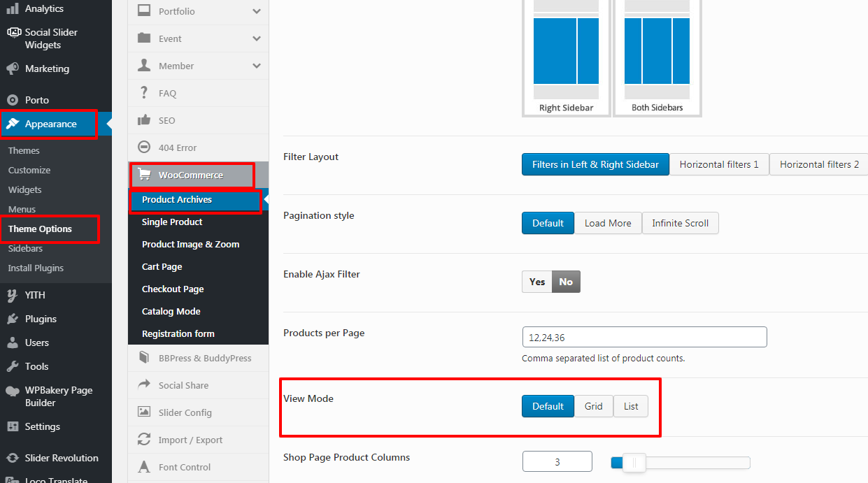The image size is (868, 483).
Task: Click the Social Slider Widgets icon
Action: (x=13, y=32)
